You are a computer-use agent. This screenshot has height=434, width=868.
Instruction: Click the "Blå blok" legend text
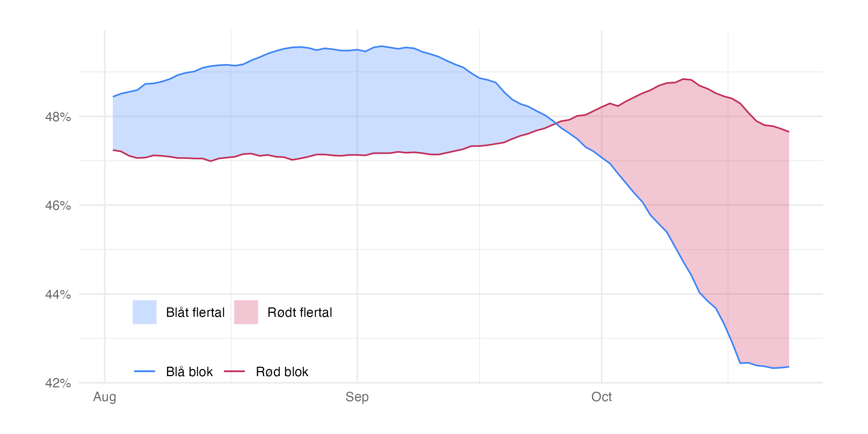coord(189,372)
